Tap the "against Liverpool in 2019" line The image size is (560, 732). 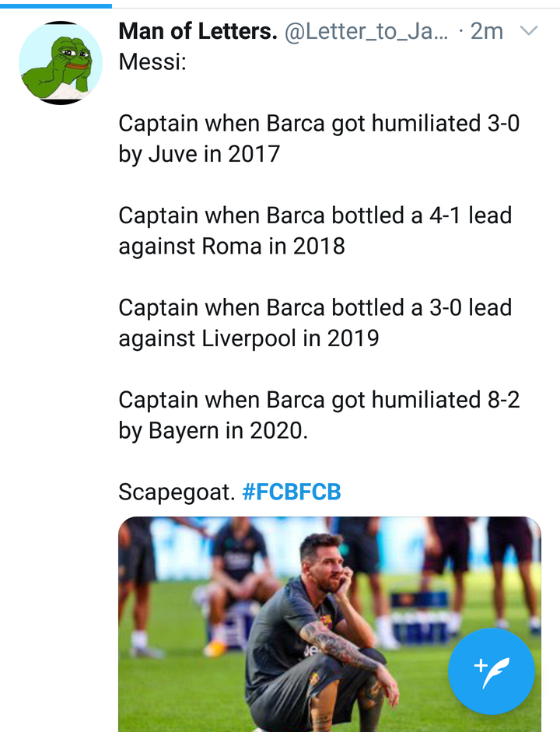(x=248, y=338)
